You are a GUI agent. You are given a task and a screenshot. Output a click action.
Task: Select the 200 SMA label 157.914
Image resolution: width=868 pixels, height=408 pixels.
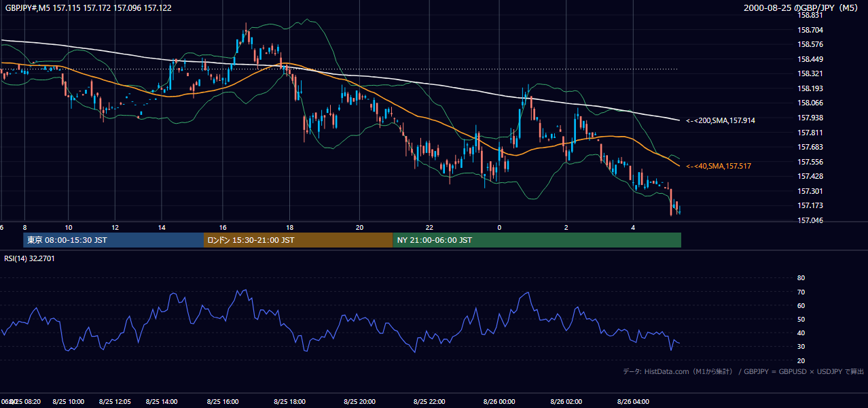point(721,120)
